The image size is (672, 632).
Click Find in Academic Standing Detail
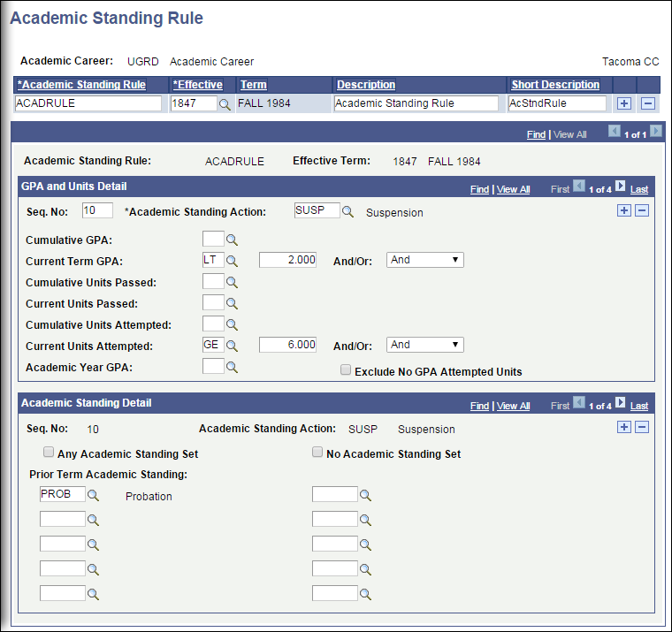pyautogui.click(x=479, y=406)
